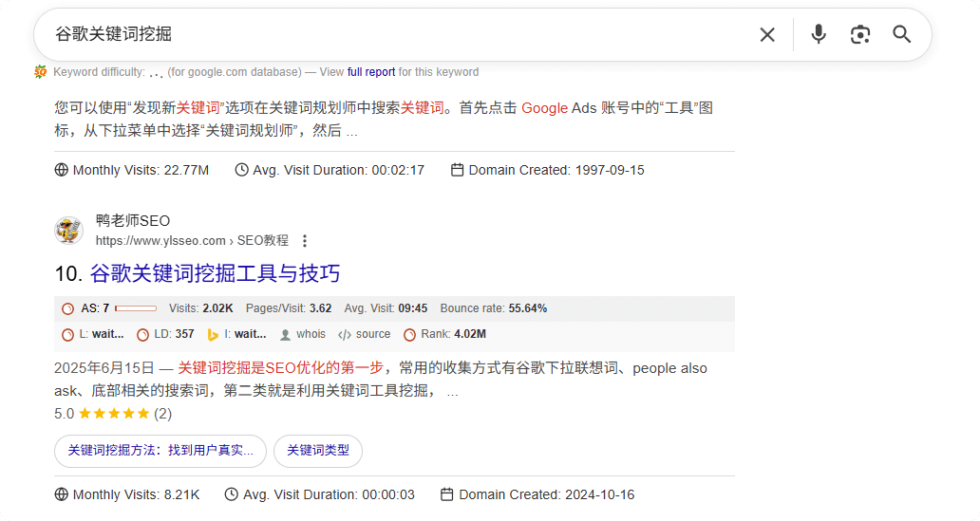Click the calendar icon beside Domain Created: 1997-09-15

(457, 170)
